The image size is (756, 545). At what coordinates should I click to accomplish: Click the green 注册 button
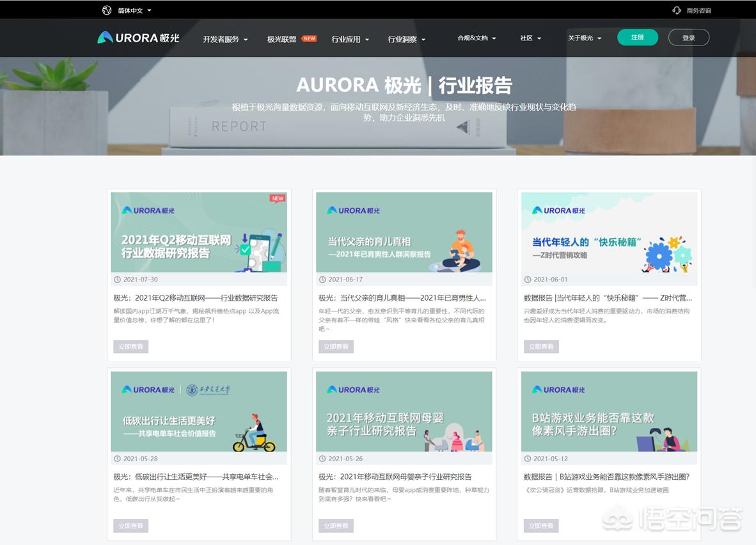click(638, 37)
